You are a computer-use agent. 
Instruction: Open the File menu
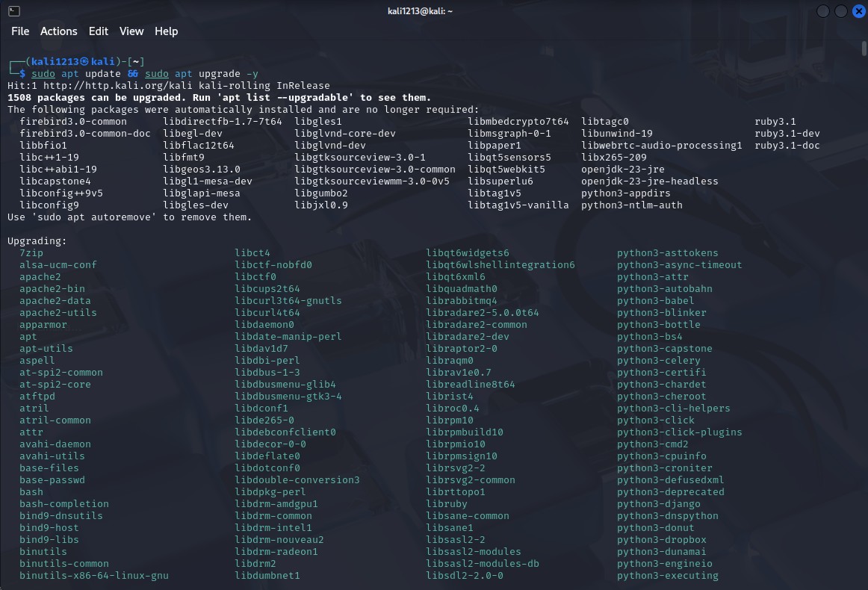(x=19, y=31)
